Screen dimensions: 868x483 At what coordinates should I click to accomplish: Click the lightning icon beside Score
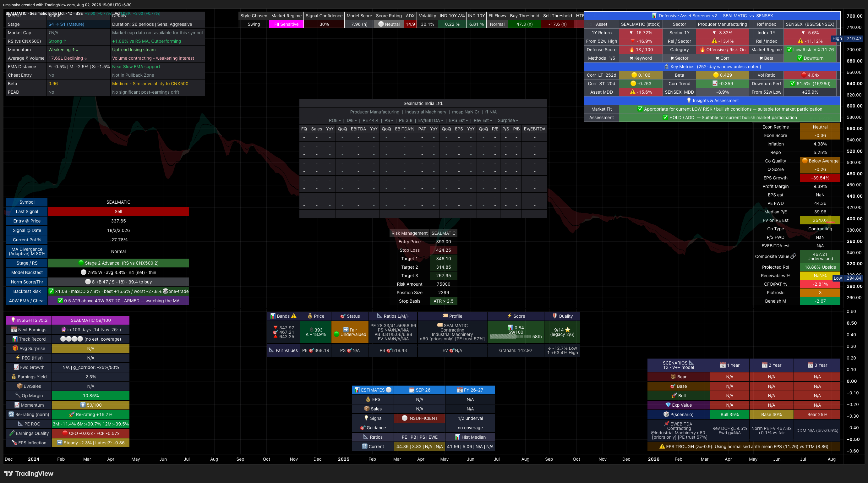click(x=510, y=316)
